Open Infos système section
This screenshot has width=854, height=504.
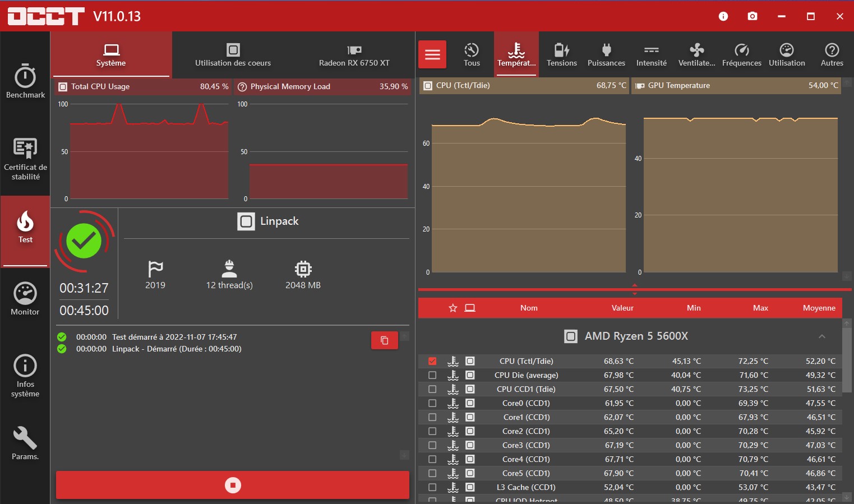(x=25, y=376)
